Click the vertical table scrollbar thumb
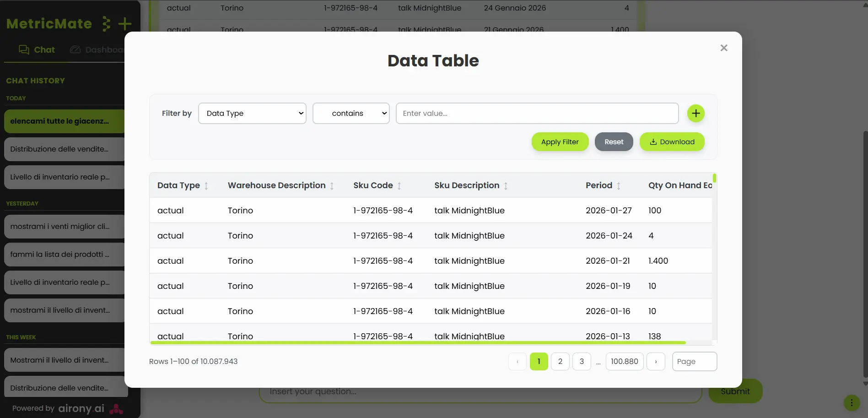The width and height of the screenshot is (868, 418). 714,178
